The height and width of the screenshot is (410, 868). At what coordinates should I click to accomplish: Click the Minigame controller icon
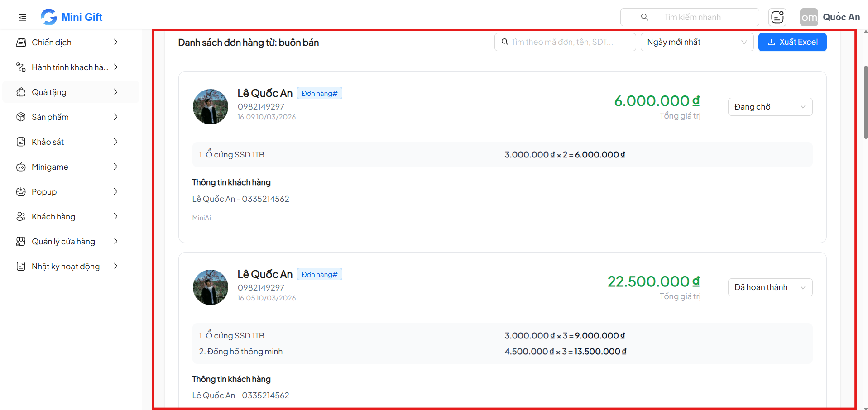click(x=21, y=167)
